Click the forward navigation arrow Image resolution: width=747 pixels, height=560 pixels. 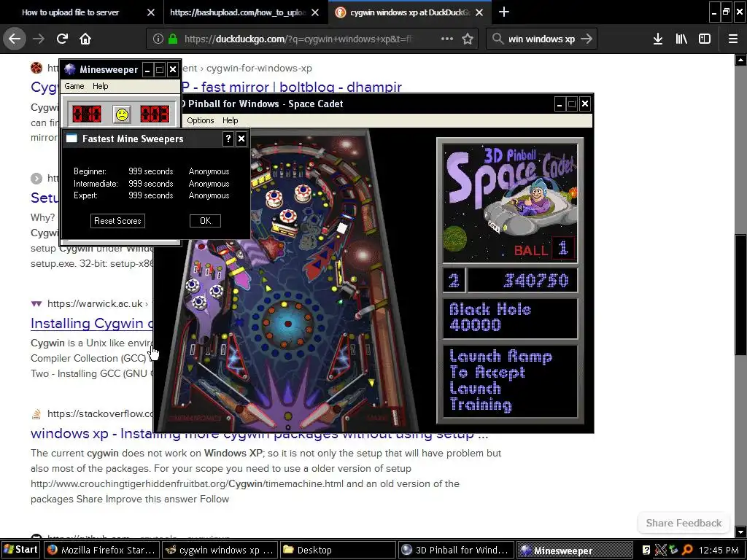(39, 39)
